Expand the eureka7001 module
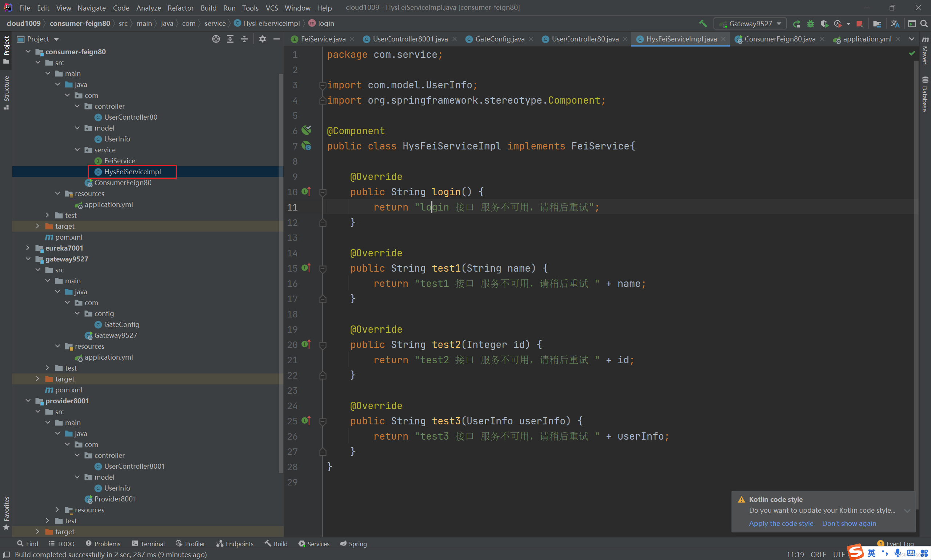The width and height of the screenshot is (931, 560). (x=28, y=248)
